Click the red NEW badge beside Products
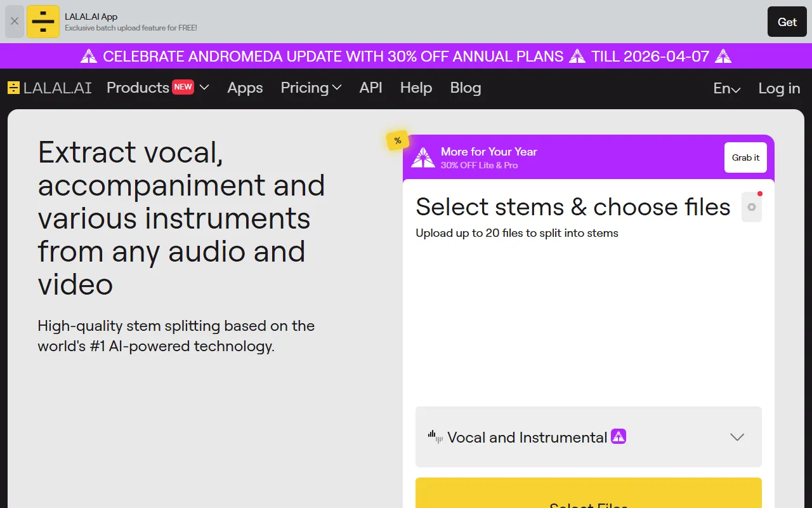The height and width of the screenshot is (508, 812). click(183, 87)
